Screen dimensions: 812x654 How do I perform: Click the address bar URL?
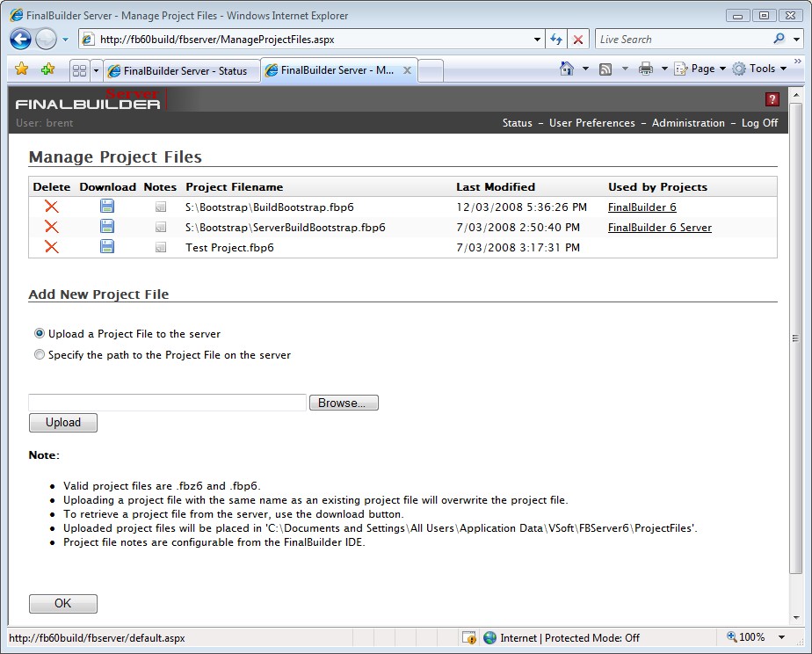tap(217, 40)
